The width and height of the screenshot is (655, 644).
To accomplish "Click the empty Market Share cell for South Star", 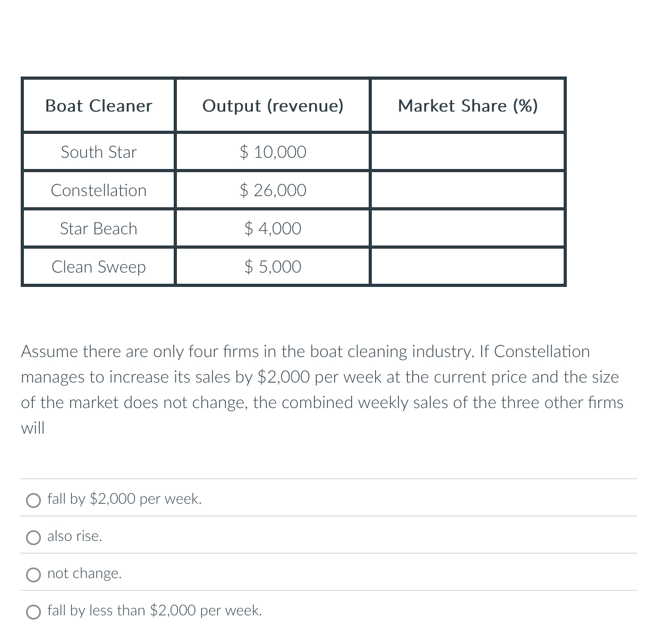I will coord(468,152).
